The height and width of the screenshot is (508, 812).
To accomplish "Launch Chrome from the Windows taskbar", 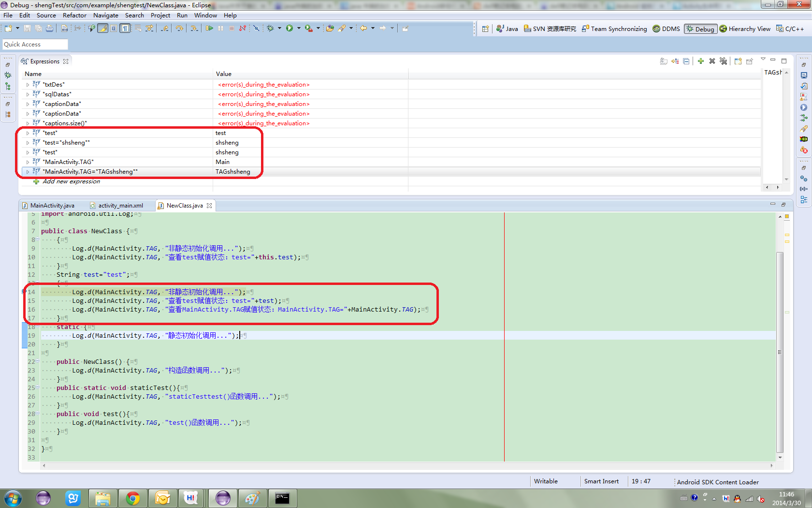I will point(133,498).
